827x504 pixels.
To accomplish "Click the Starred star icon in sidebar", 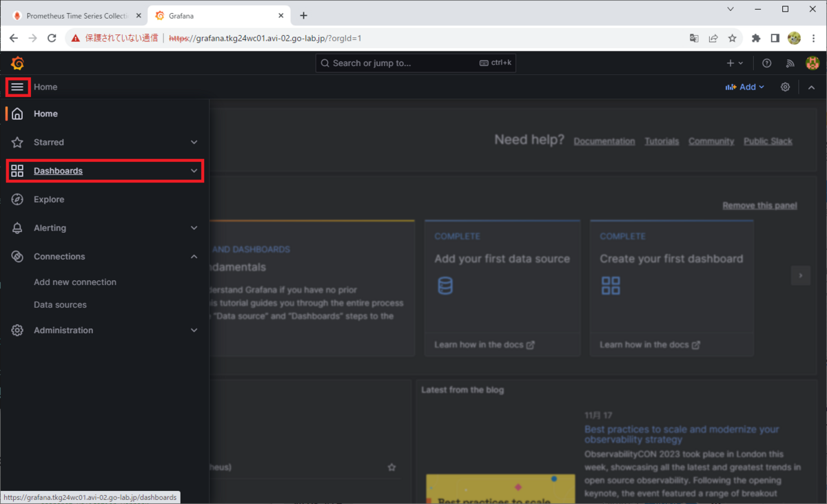I will [18, 143].
